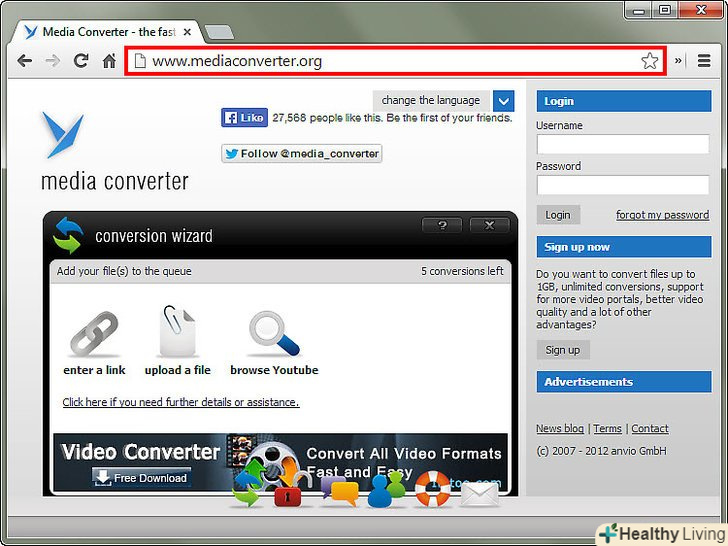Click the Convert All Video Formats banner text
Screen dimensions: 728x546
click(x=404, y=454)
